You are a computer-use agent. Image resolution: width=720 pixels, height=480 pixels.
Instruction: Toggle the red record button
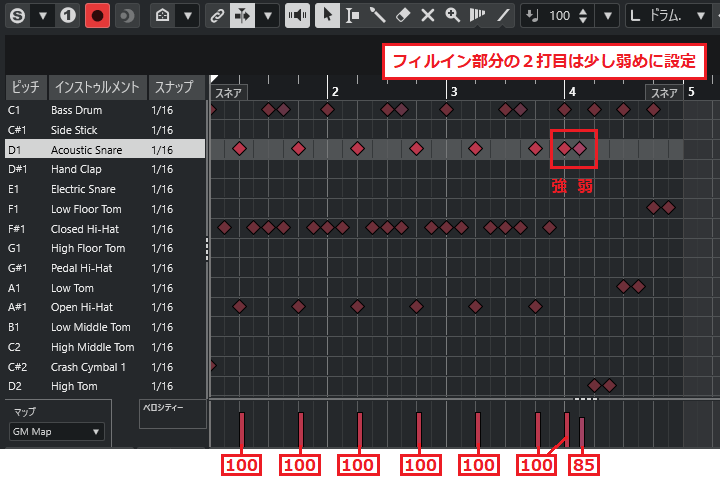(97, 16)
